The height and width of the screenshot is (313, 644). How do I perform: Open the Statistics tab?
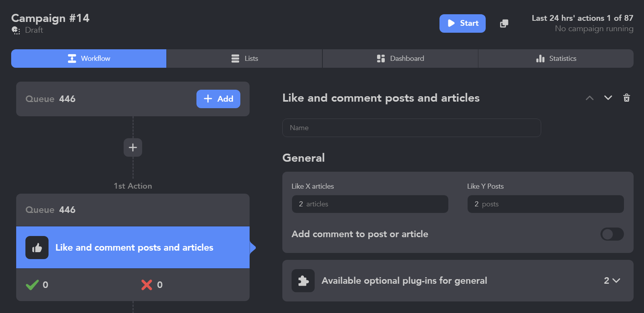(556, 59)
